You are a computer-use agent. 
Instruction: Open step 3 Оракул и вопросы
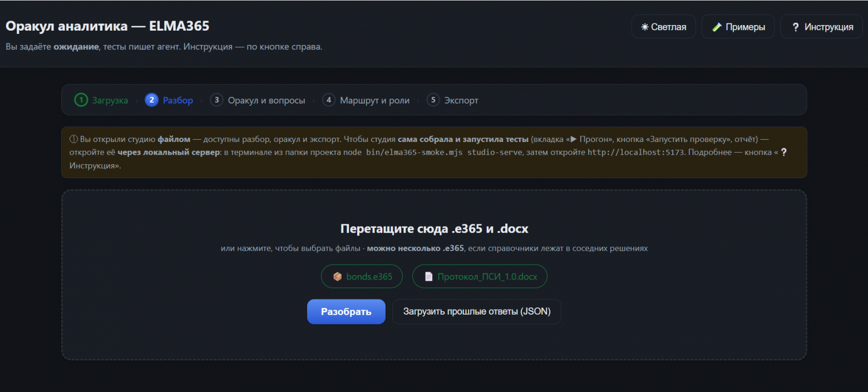click(x=258, y=100)
